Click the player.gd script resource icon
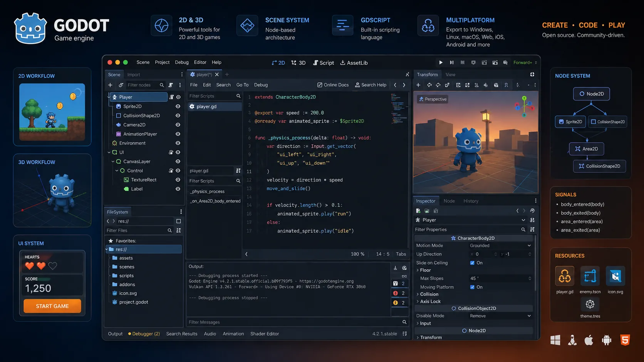Image resolution: width=644 pixels, height=362 pixels. (x=565, y=275)
